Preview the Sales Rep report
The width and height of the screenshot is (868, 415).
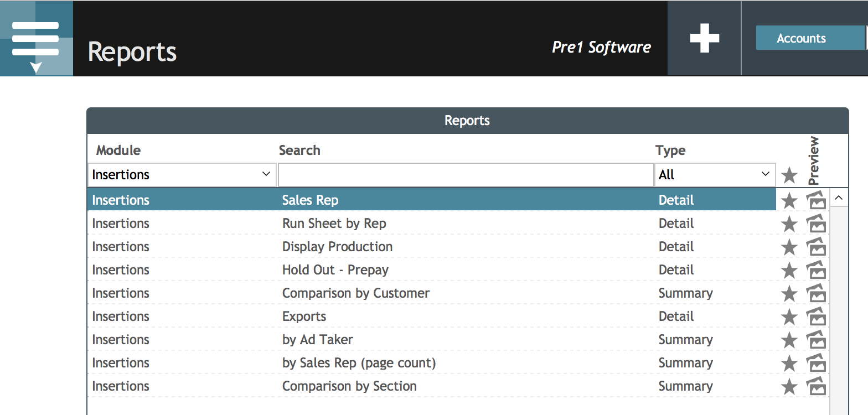[816, 200]
